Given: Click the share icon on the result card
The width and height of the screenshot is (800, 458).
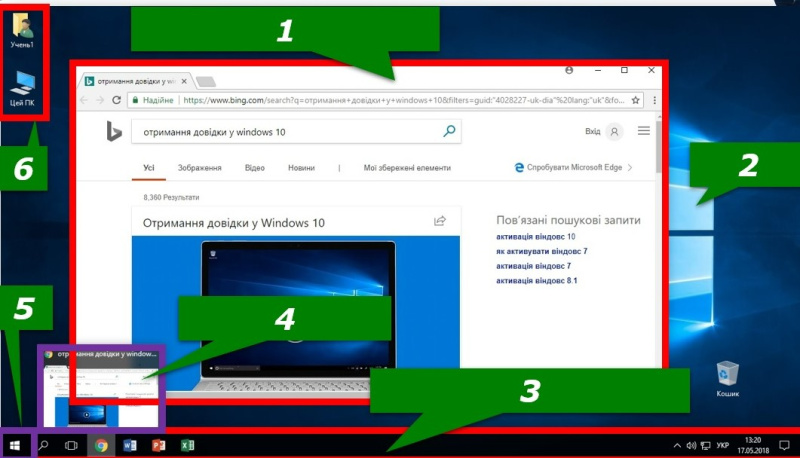Looking at the screenshot, I should (x=439, y=221).
